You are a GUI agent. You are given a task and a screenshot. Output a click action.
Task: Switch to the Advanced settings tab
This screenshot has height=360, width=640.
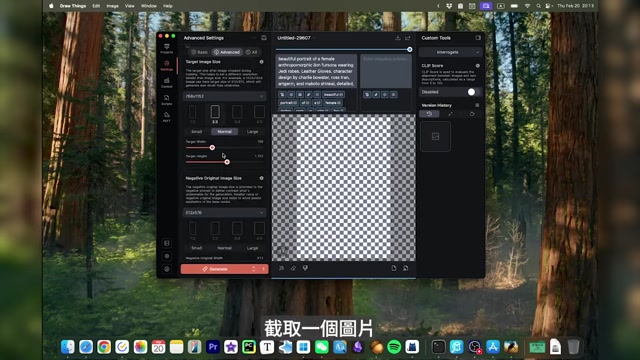(x=227, y=52)
